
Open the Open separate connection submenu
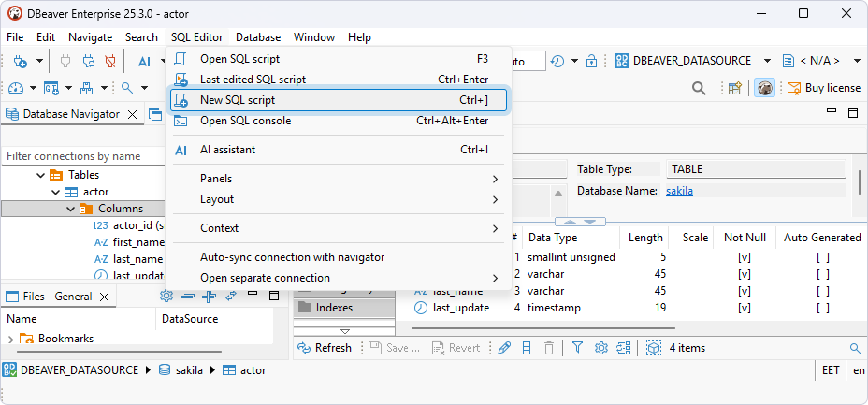click(x=338, y=278)
